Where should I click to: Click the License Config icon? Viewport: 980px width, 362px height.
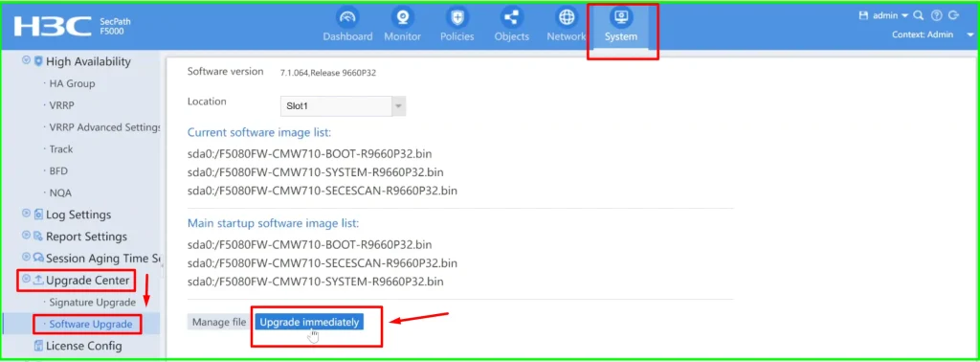(38, 346)
